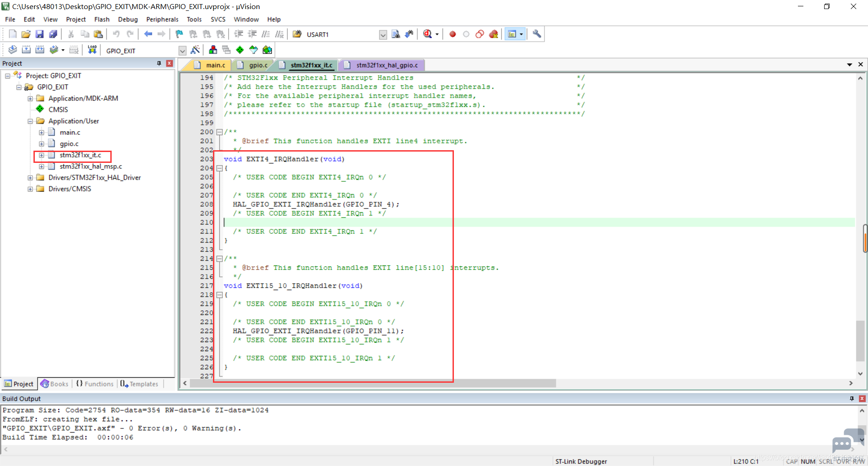This screenshot has height=466, width=868.
Task: Collapse the EXTI15_10_IRQHandler function body fold
Action: pos(219,295)
